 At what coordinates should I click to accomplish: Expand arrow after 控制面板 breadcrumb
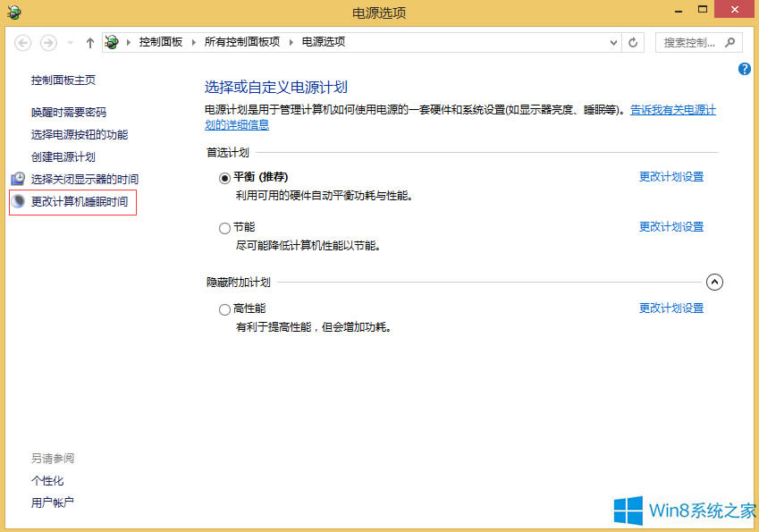tap(194, 42)
